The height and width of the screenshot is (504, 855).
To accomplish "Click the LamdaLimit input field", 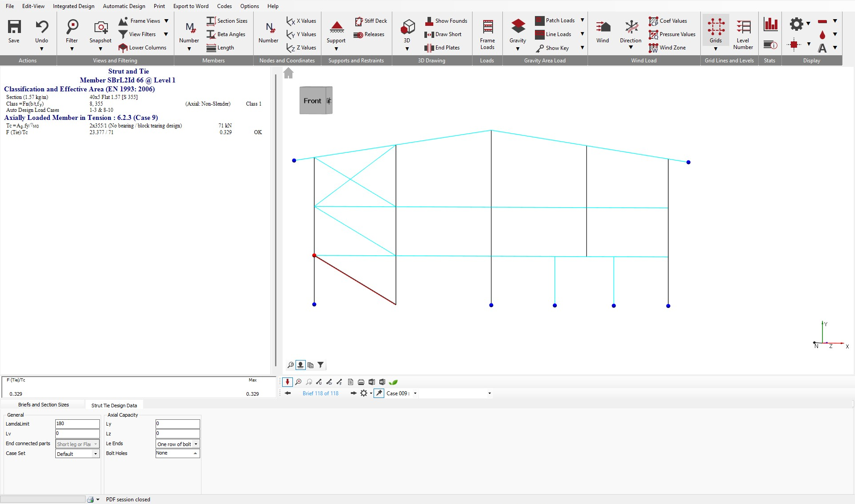I will pyautogui.click(x=77, y=424).
